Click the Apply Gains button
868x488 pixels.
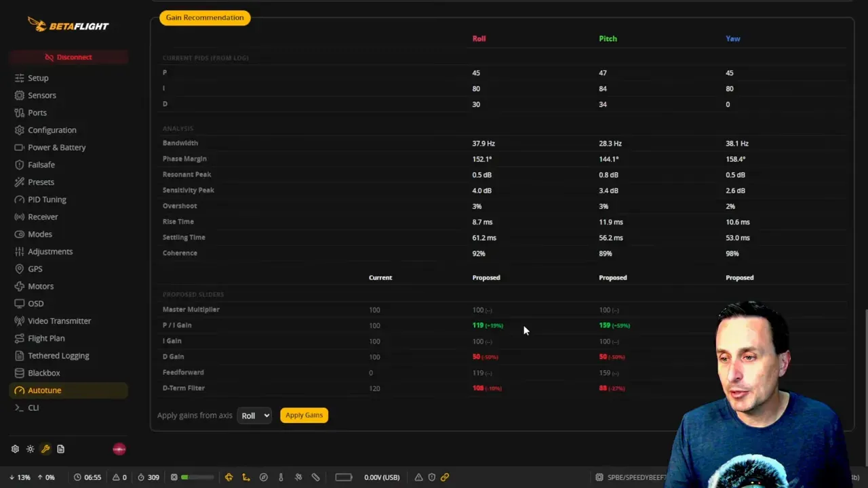[304, 415]
